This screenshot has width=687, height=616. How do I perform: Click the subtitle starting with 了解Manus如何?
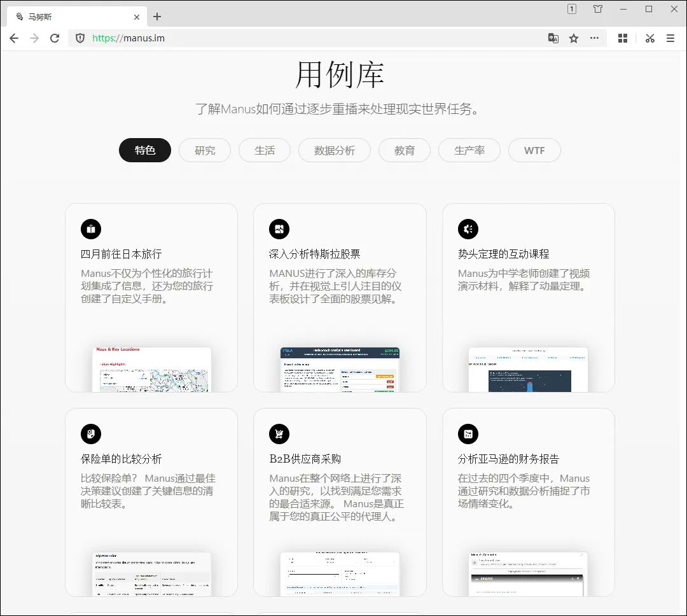tap(337, 109)
